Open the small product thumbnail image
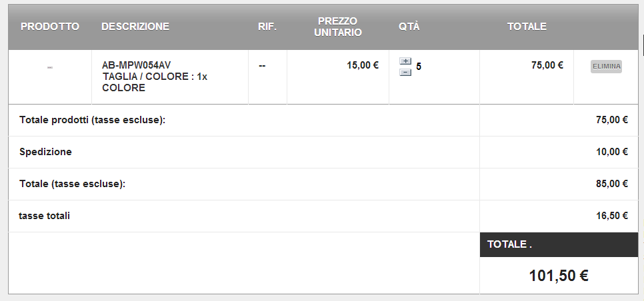This screenshot has width=644, height=301. click(50, 67)
